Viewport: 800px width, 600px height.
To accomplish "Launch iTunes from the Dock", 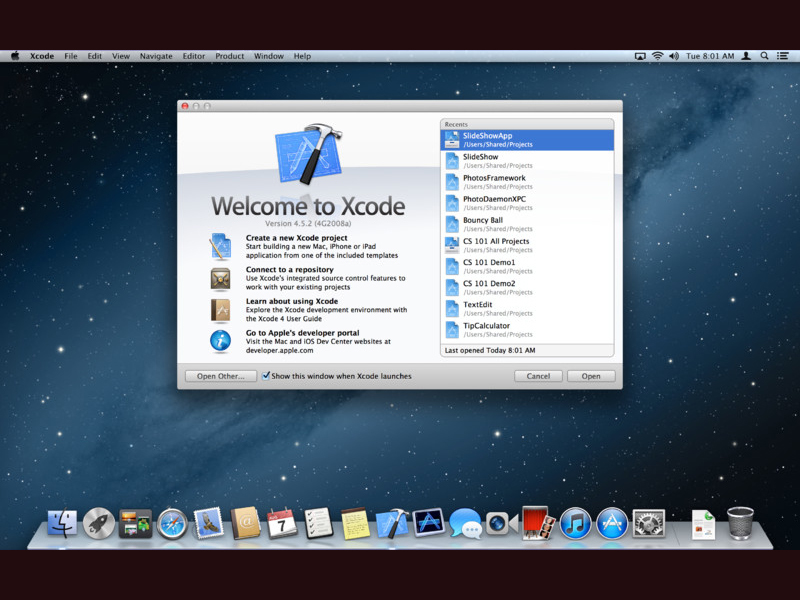I will tap(575, 523).
